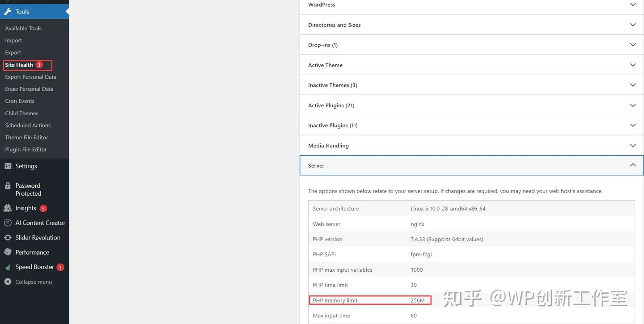This screenshot has height=324, width=644.
Task: Expand the Inactive Themes (3) chevron
Action: [633, 85]
